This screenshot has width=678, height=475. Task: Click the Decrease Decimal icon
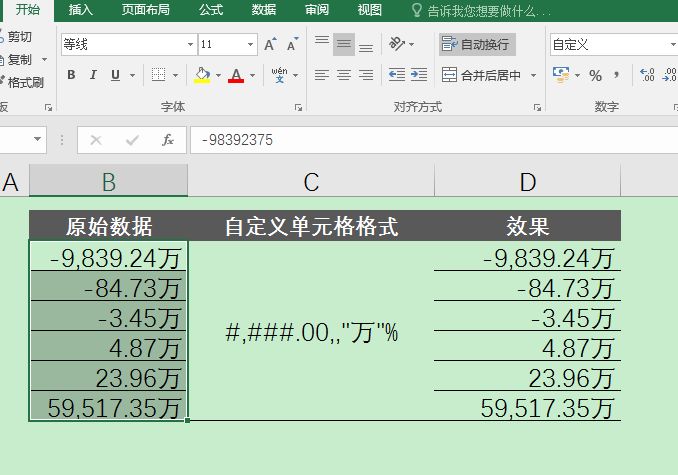pos(669,75)
